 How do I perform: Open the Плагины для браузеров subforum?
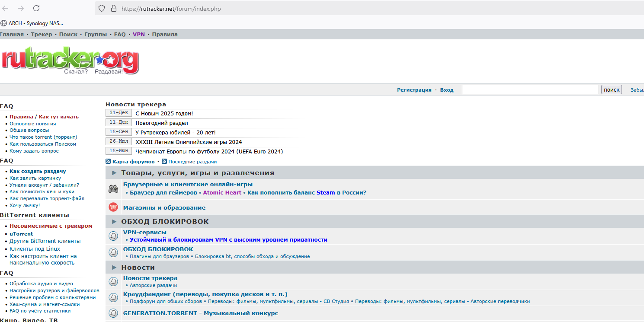pos(160,256)
